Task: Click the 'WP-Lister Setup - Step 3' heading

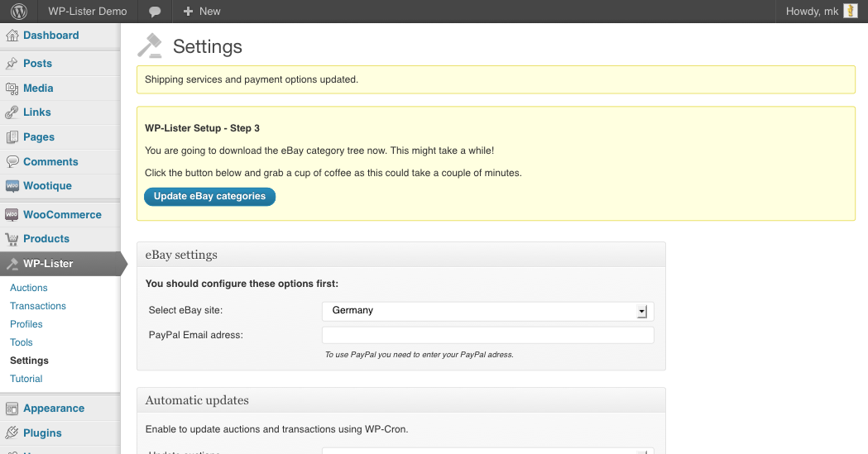Action: point(202,128)
